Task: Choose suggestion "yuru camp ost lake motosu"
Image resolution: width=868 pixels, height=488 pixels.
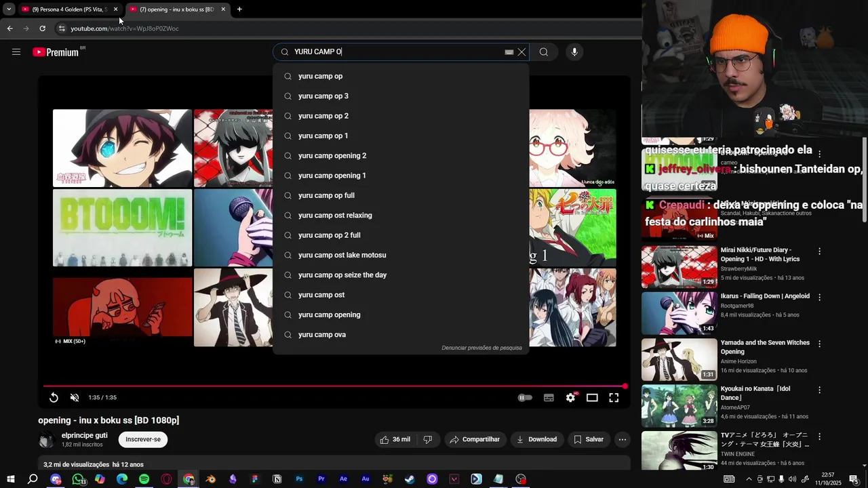Action: [x=400, y=256]
